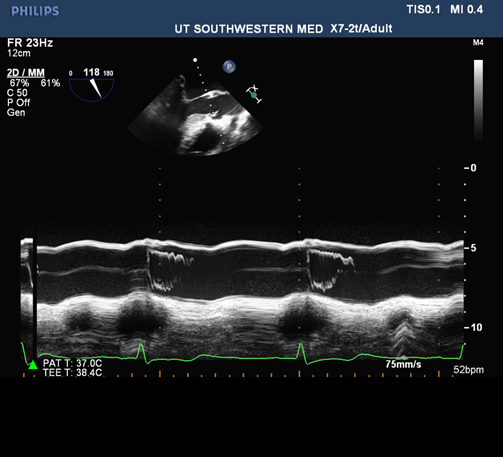Click the M4 grayscale map label
This screenshot has height=457, width=503.
point(478,43)
